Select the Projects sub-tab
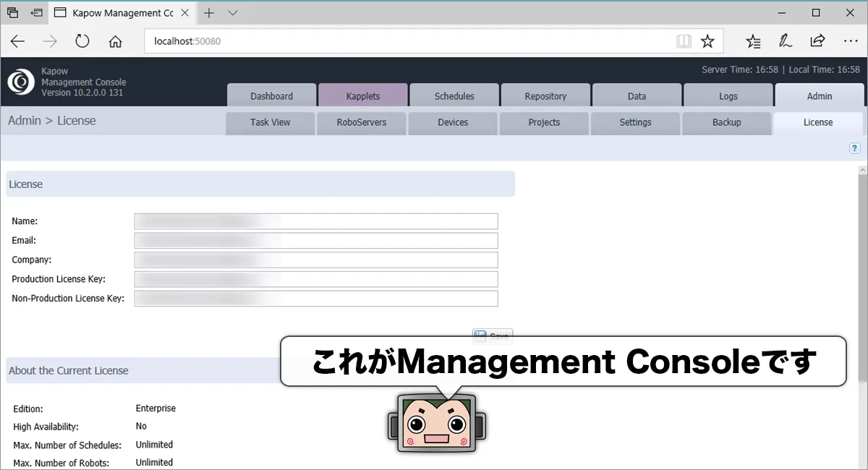Image resolution: width=868 pixels, height=470 pixels. pos(544,123)
